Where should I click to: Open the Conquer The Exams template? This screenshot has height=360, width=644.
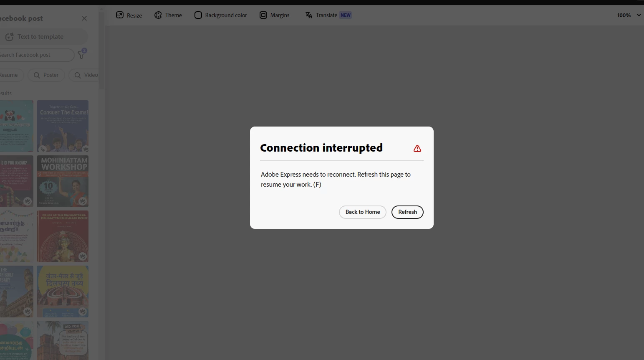coord(63,126)
